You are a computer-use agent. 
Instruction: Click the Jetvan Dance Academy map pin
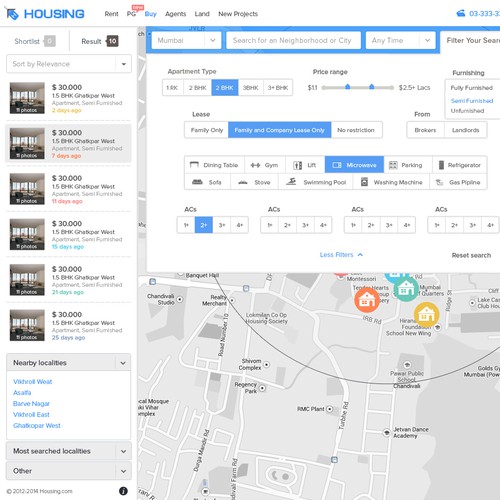pos(386,433)
